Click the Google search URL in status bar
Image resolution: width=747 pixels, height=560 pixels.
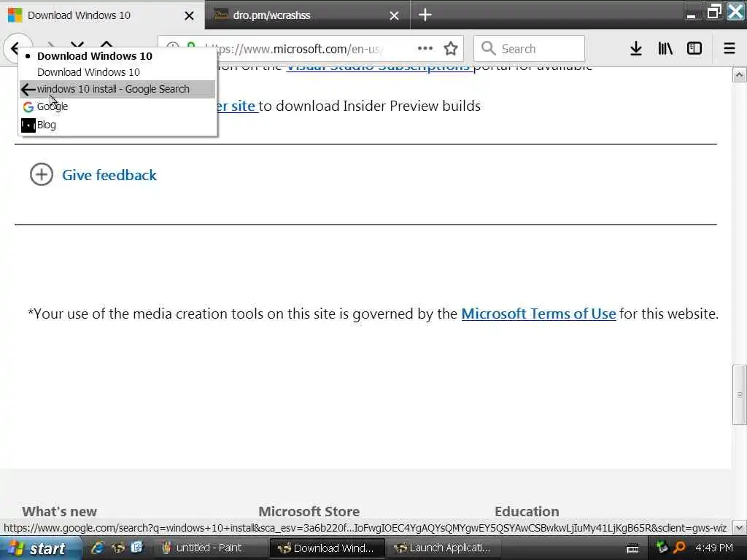365,528
